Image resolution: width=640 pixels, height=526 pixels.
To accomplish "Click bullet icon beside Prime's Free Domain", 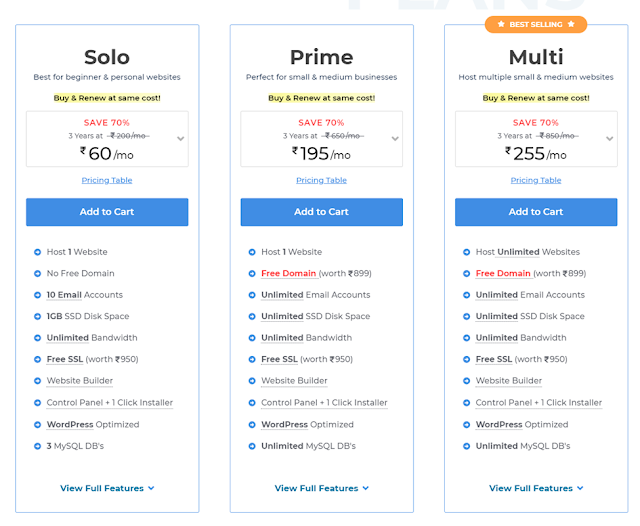I will (x=252, y=274).
